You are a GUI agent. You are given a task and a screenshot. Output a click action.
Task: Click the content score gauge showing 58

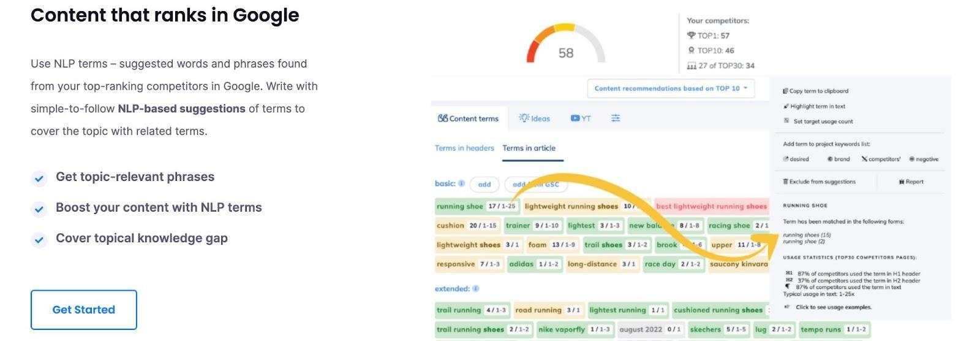click(x=565, y=46)
